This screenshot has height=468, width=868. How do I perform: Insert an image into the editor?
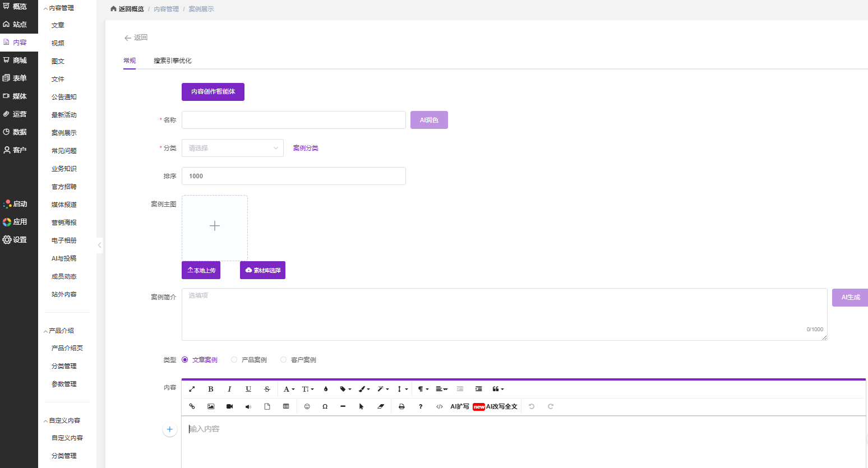[211, 406]
